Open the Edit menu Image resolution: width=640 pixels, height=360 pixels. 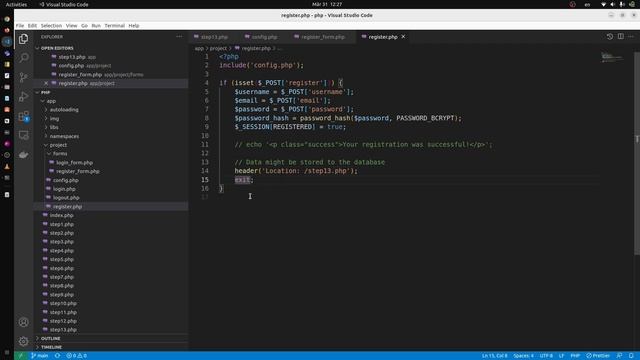coord(32,25)
